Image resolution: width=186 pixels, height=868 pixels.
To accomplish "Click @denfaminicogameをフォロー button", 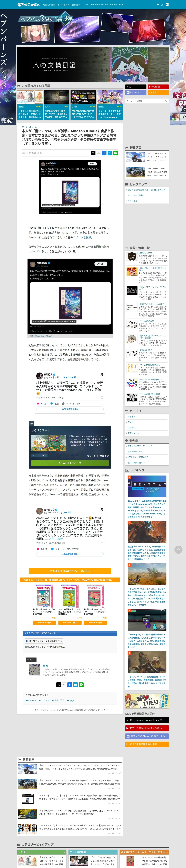I will click(147, 720).
